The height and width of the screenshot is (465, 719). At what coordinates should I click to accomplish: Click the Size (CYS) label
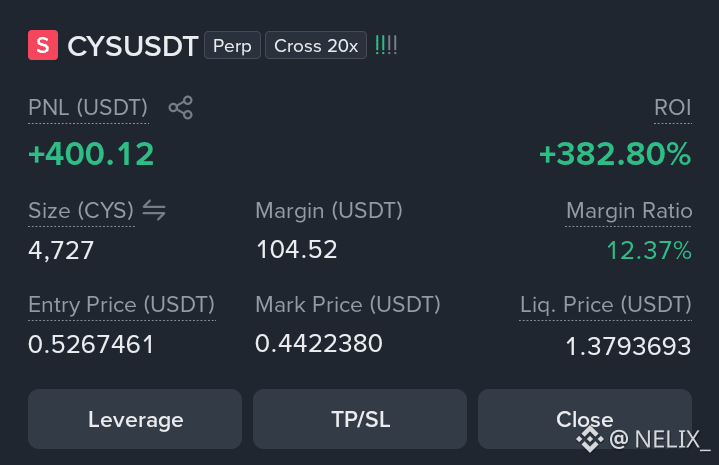point(81,211)
